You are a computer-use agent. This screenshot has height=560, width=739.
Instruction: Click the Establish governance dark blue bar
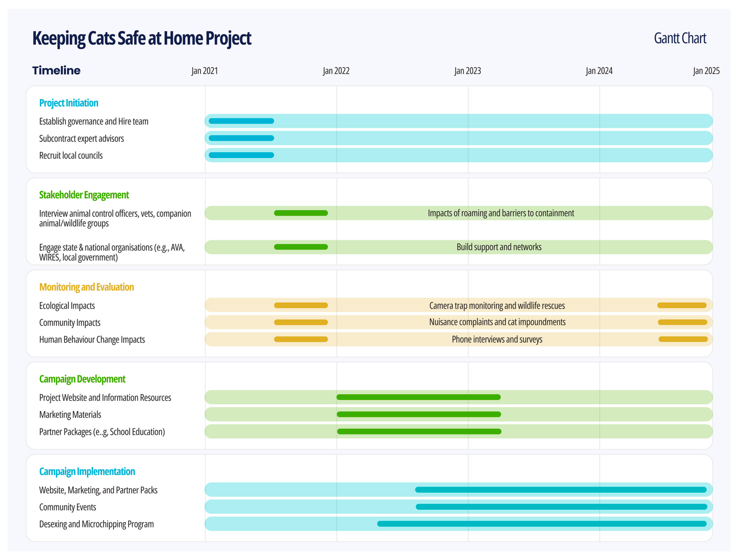[241, 121]
